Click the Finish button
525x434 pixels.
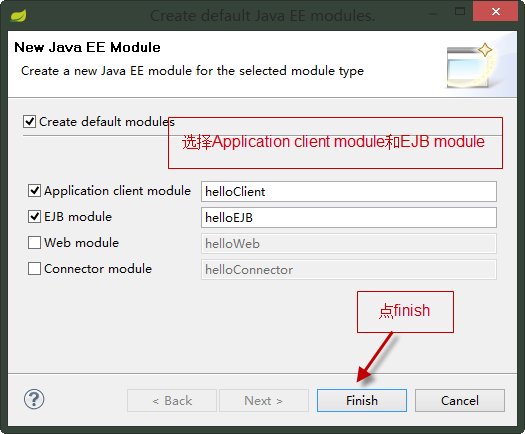[x=362, y=401]
